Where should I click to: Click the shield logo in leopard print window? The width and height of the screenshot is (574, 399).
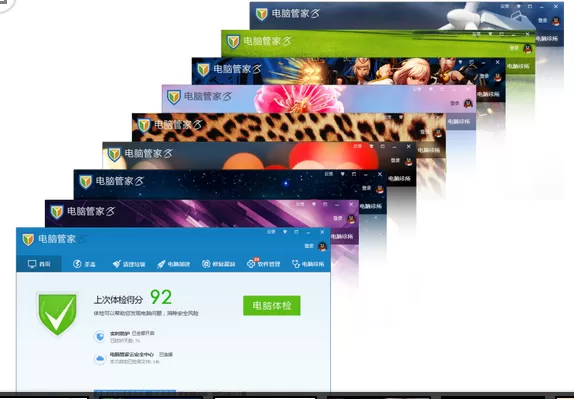point(144,126)
